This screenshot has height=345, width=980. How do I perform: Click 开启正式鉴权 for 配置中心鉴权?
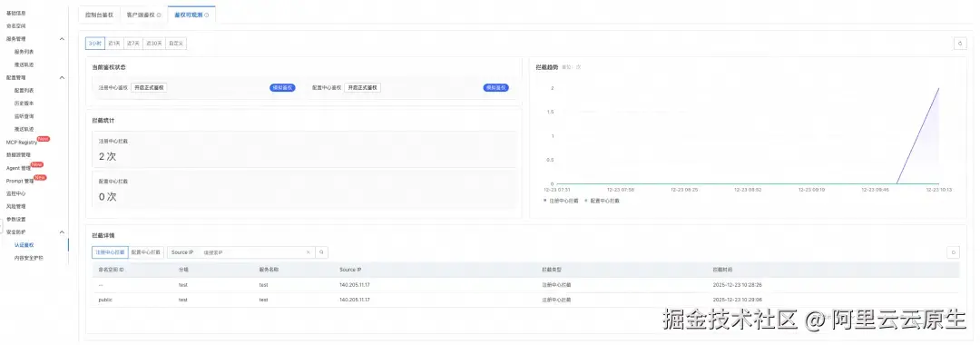click(362, 87)
